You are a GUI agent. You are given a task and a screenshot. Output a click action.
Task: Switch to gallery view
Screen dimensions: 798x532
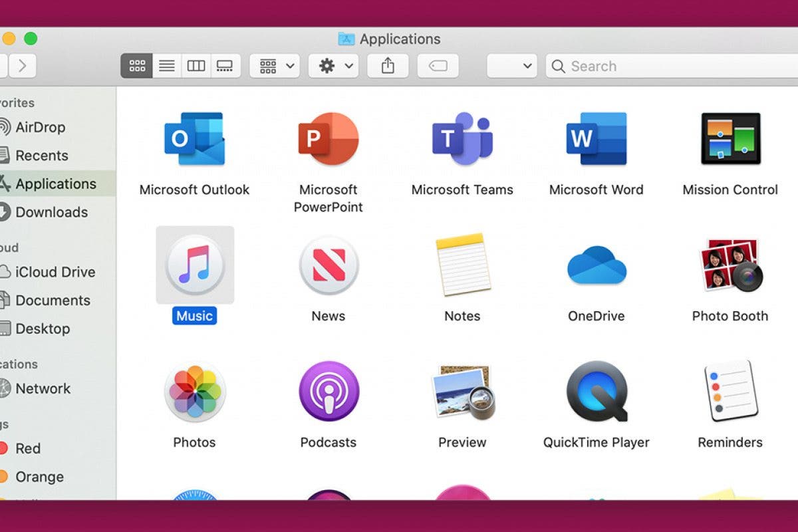(225, 66)
